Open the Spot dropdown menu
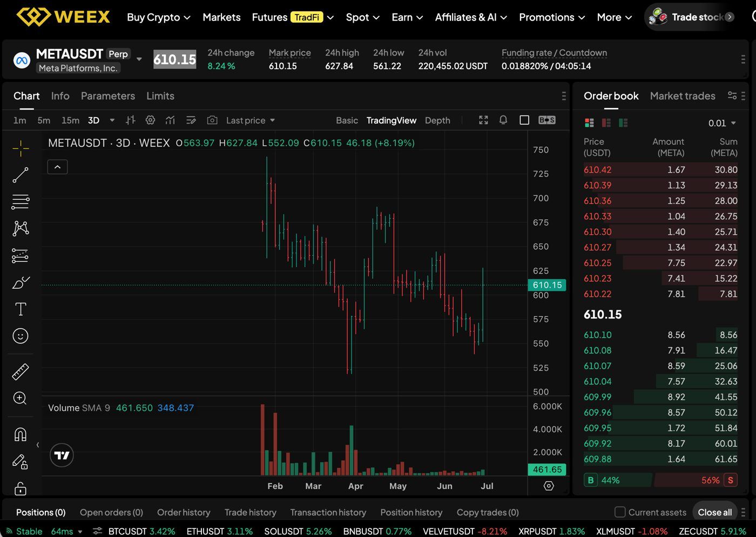Screen dimensions: 756x537 (362, 17)
